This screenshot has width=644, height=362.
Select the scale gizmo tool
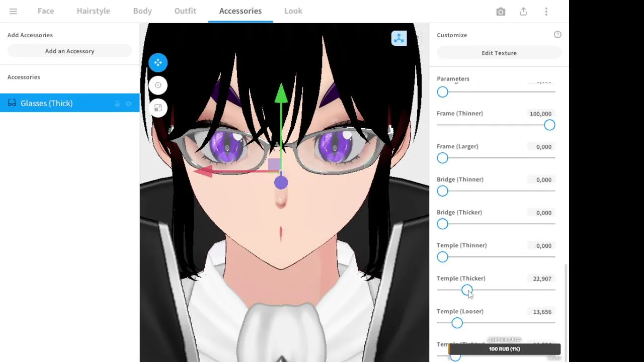pyautogui.click(x=158, y=108)
